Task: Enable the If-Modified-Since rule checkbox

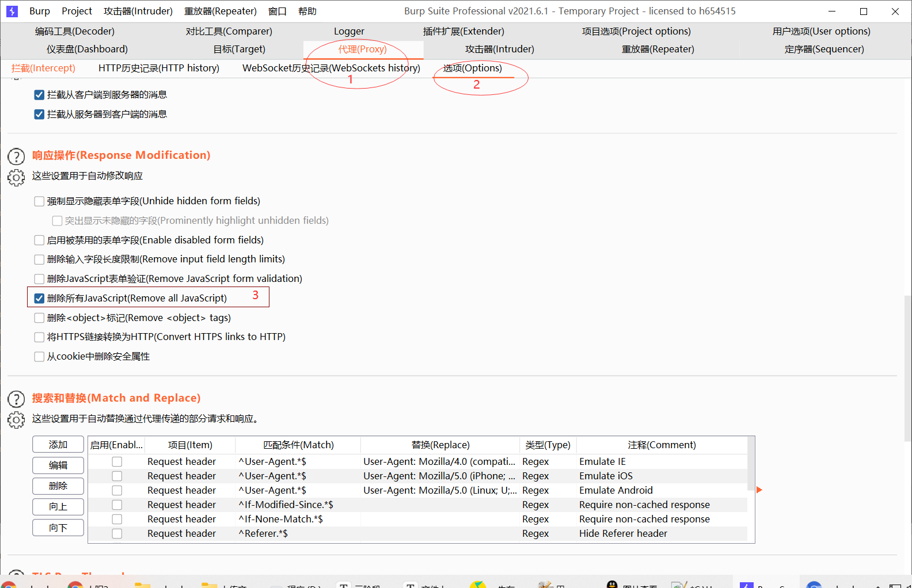Action: tap(117, 505)
